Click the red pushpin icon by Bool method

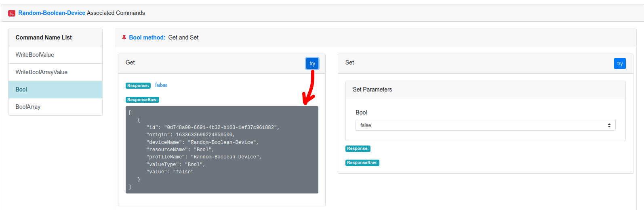[124, 37]
